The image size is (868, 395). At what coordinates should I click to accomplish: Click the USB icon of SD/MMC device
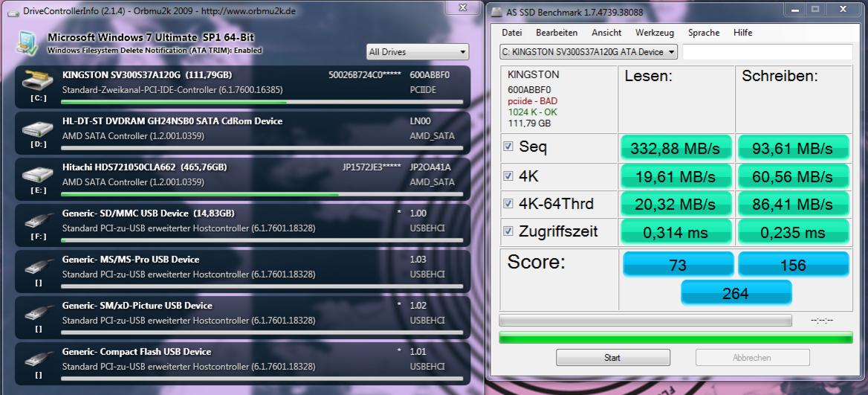tap(39, 220)
